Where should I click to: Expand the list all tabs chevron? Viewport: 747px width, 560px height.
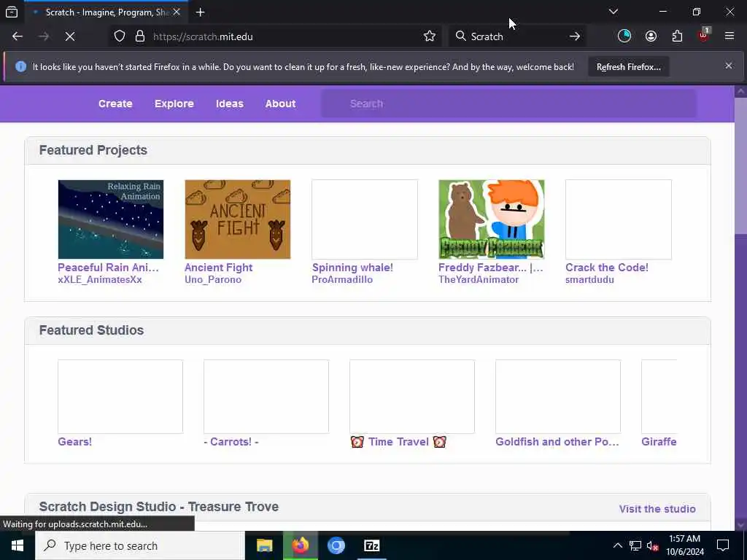pyautogui.click(x=613, y=12)
